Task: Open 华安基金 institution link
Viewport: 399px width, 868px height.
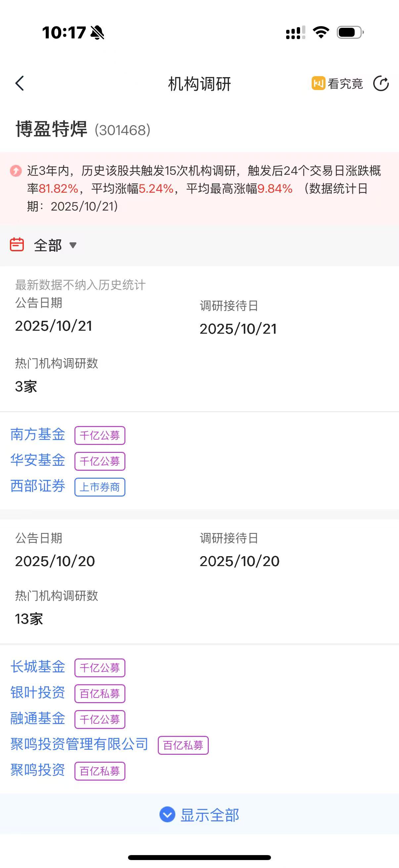Action: pos(38,460)
